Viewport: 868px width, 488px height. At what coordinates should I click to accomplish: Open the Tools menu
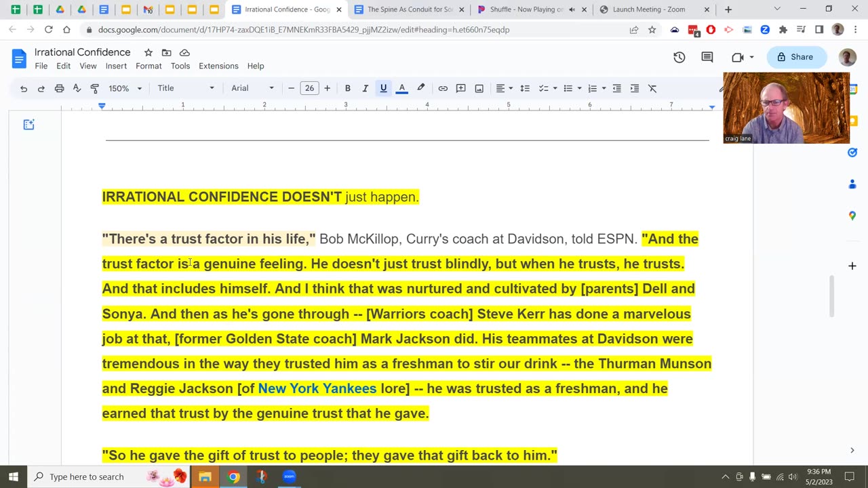(x=180, y=66)
